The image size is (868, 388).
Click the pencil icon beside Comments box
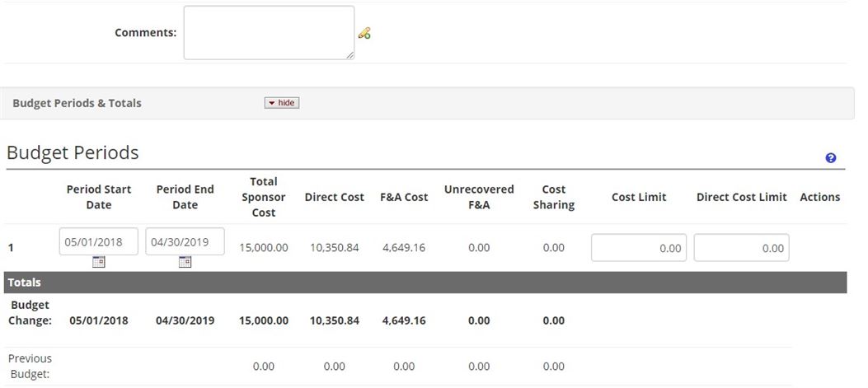[364, 33]
